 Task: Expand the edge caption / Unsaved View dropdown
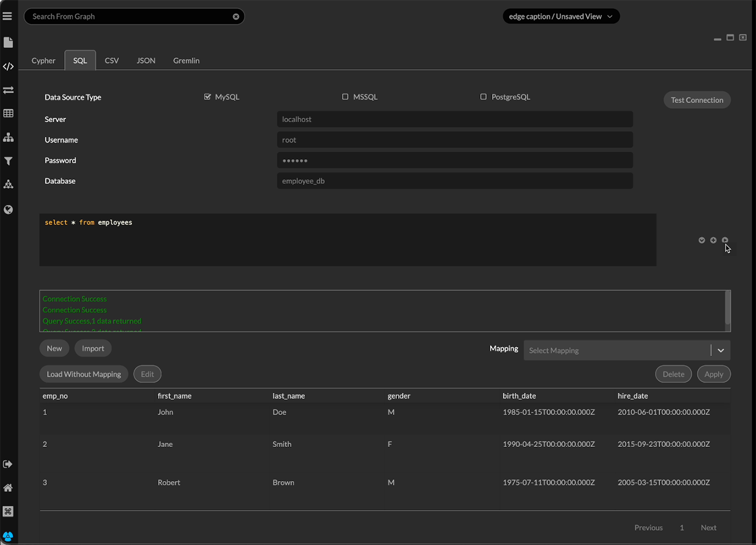click(561, 17)
